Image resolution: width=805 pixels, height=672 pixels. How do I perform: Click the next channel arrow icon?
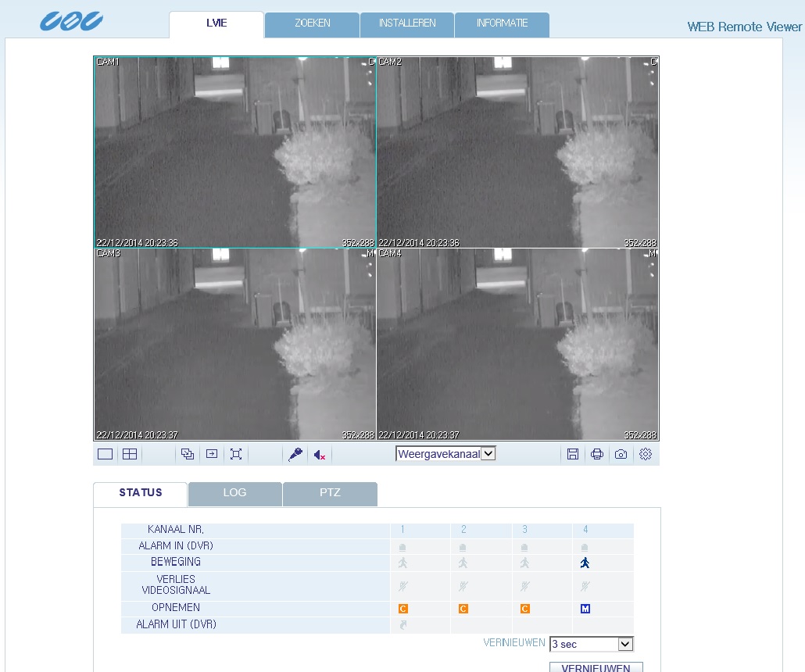[x=212, y=454]
